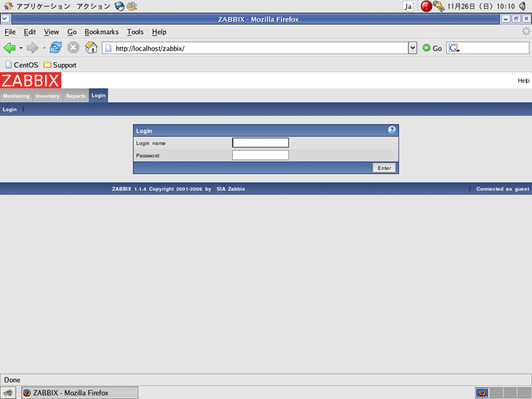Viewport: 532px width, 399px height.
Task: Reload the page with refresh icon
Action: click(x=56, y=48)
